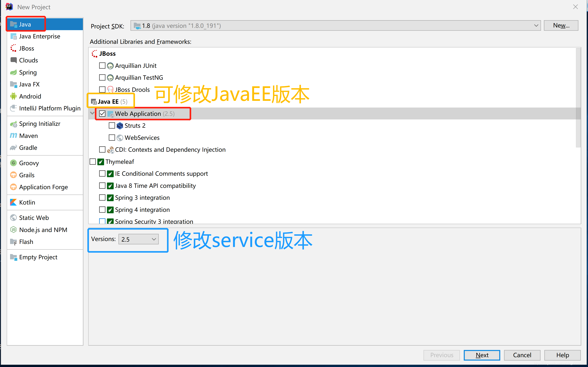Click the Thymeleaf green leaf icon
588x367 pixels.
pyautogui.click(x=101, y=162)
